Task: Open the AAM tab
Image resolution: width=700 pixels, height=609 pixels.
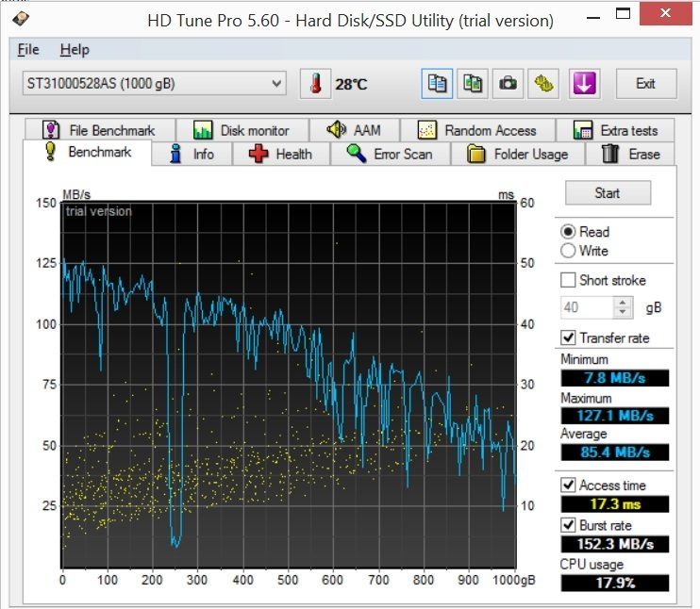Action: coord(355,130)
